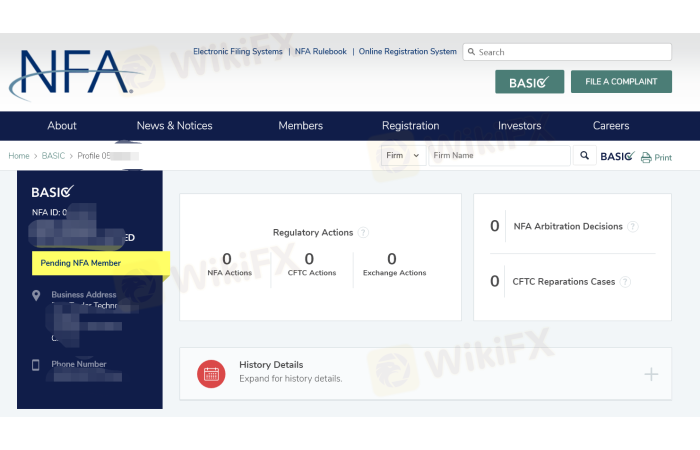The image size is (700, 450).
Task: Click the red calendar History Details icon
Action: click(x=211, y=373)
